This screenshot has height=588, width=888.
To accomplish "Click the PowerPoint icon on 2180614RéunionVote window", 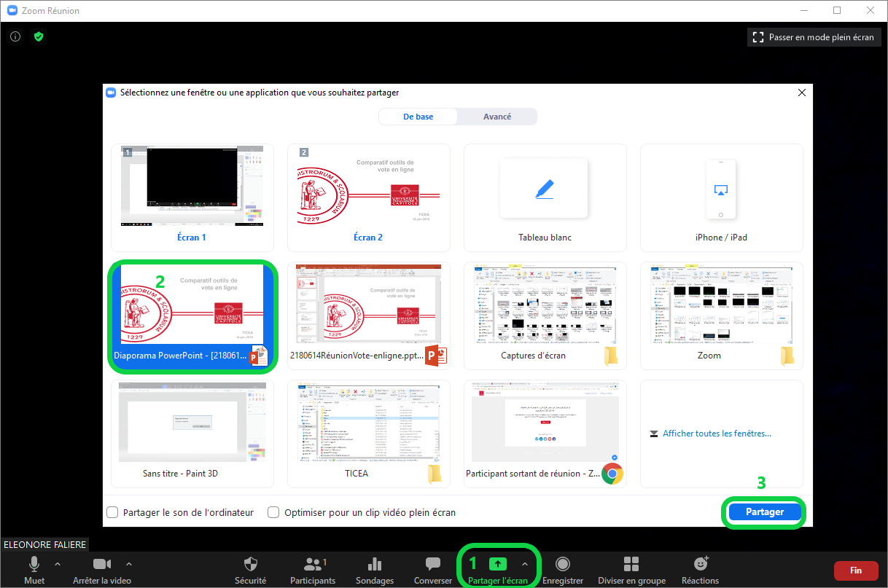I will (x=435, y=356).
